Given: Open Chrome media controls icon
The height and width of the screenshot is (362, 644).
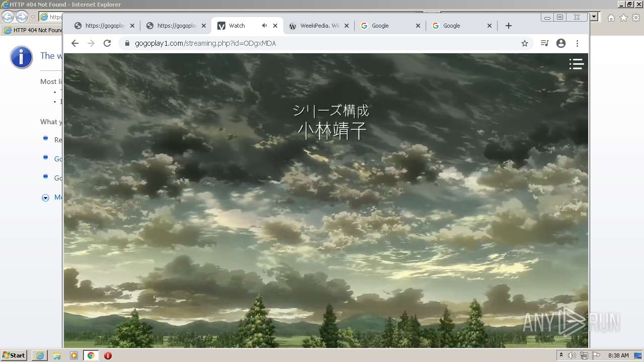Looking at the screenshot, I should click(x=544, y=43).
